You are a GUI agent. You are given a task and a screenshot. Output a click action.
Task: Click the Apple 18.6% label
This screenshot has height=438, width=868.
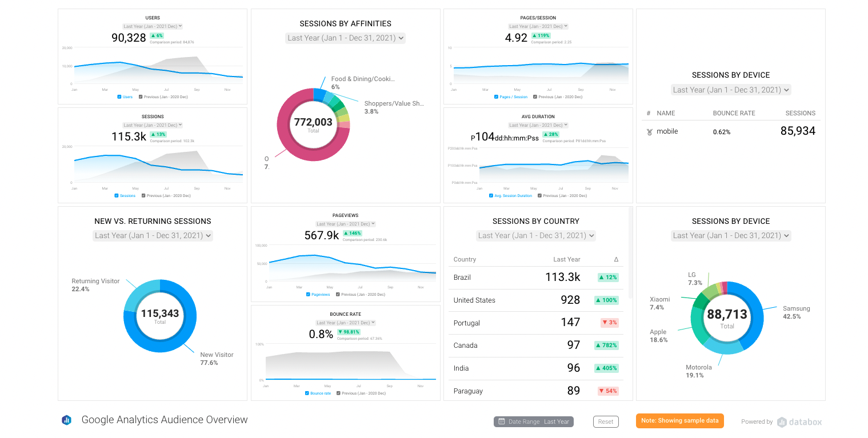658,336
